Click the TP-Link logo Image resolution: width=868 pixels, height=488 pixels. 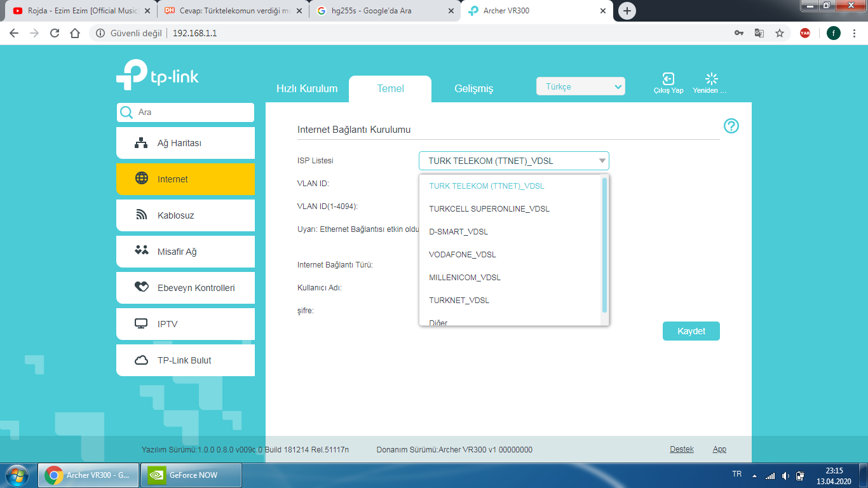158,74
